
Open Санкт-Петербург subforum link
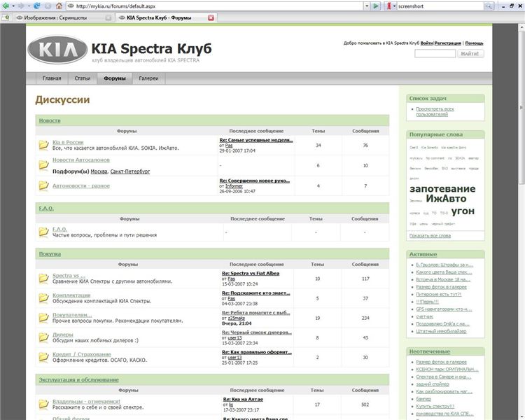[x=130, y=171]
